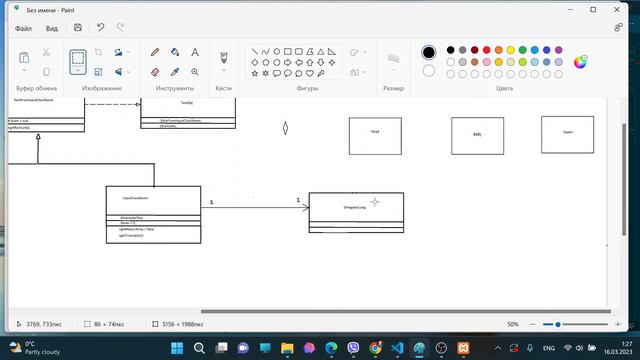Image resolution: width=640 pixels, height=360 pixels.
Task: Pick the Oval shape
Action: [277, 52]
